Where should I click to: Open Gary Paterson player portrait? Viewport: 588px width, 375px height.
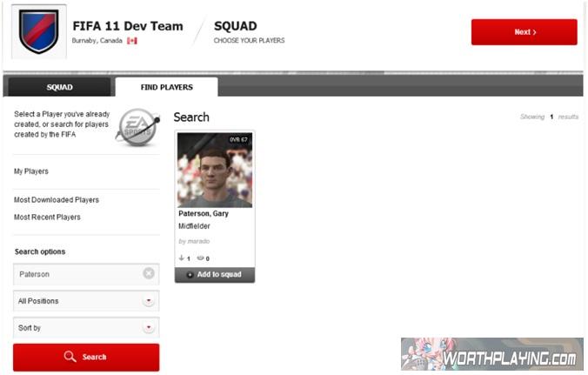point(215,170)
